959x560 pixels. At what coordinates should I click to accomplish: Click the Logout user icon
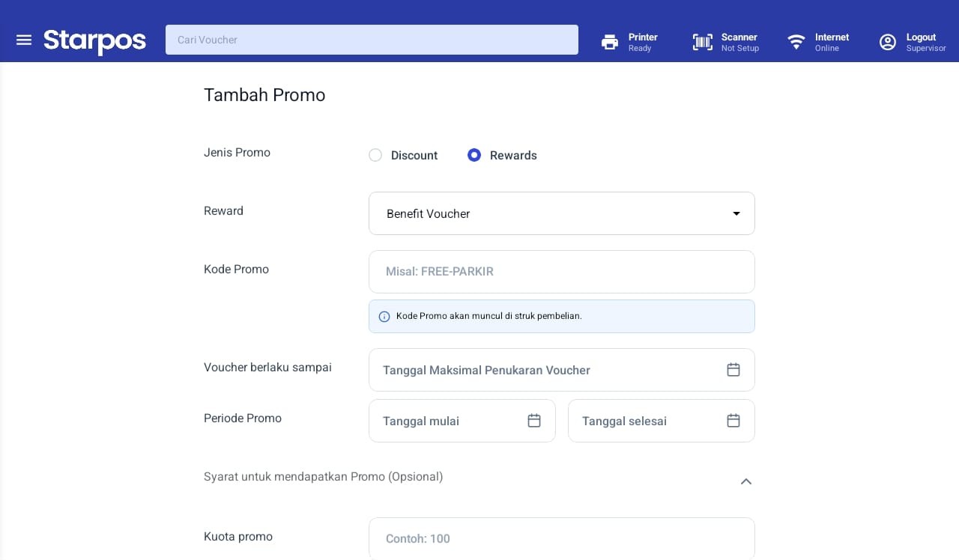point(888,42)
